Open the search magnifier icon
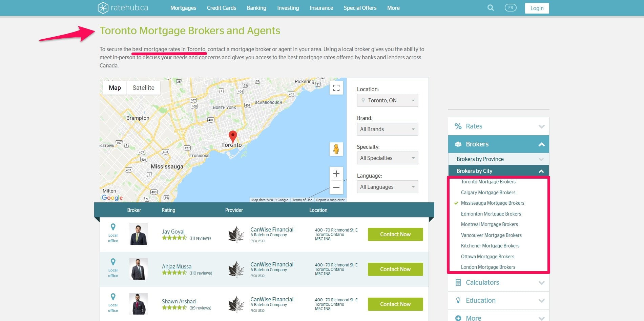Viewport: 644px width, 321px height. pyautogui.click(x=491, y=8)
